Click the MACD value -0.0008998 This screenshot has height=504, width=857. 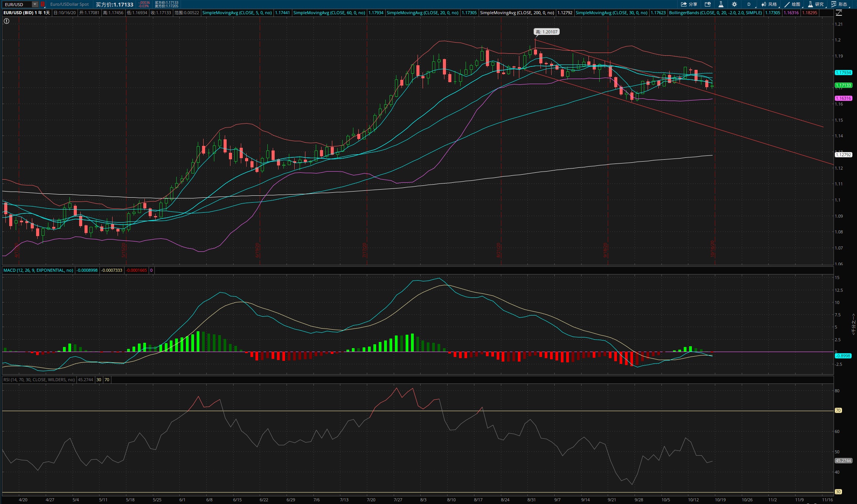pyautogui.click(x=87, y=270)
